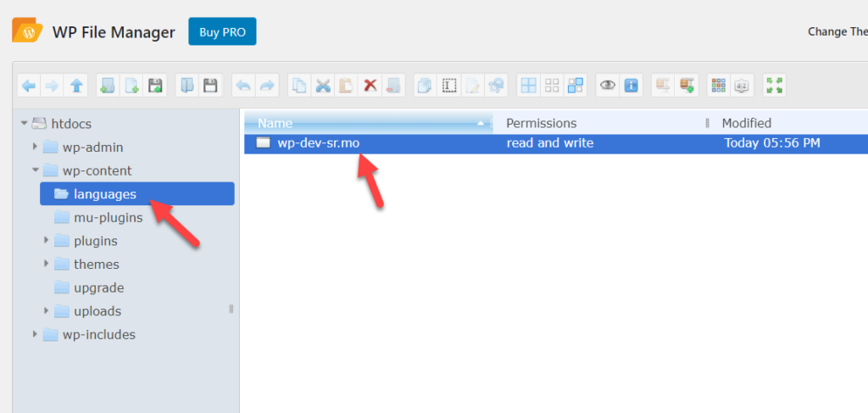Edit the selected file
Screen dimensions: 868x413
[473, 86]
